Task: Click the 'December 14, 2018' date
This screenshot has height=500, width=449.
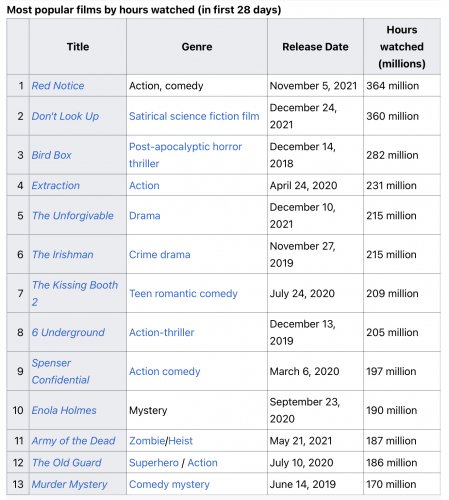Action: click(x=303, y=155)
